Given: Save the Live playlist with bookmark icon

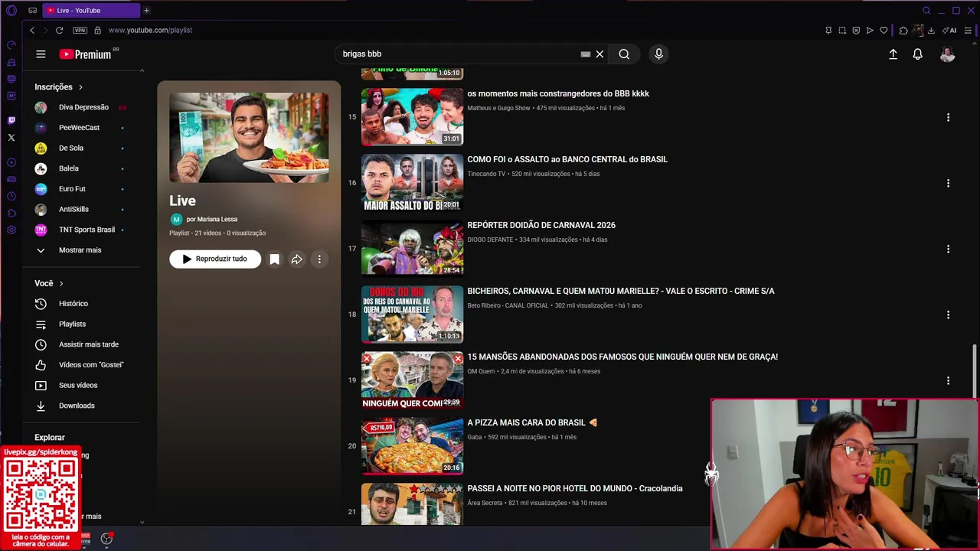Looking at the screenshot, I should 274,259.
